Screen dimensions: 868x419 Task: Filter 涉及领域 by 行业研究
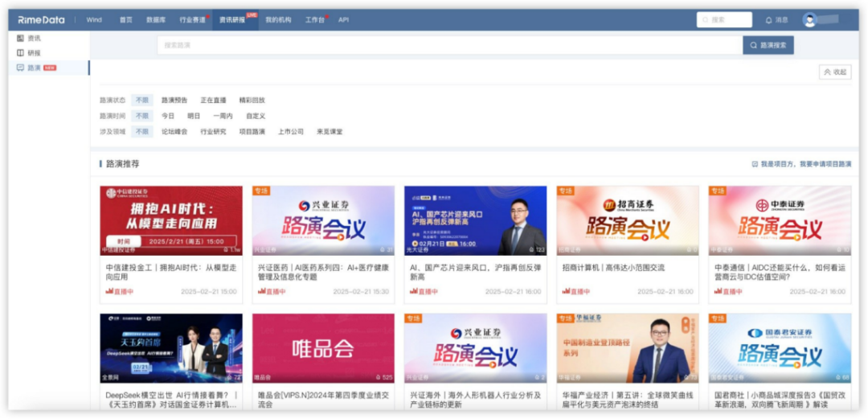pos(213,132)
